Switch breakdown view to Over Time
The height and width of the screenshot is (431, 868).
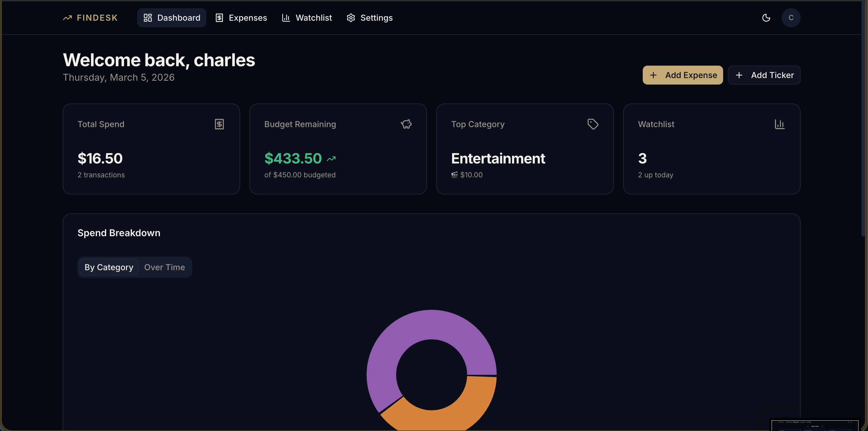point(165,267)
